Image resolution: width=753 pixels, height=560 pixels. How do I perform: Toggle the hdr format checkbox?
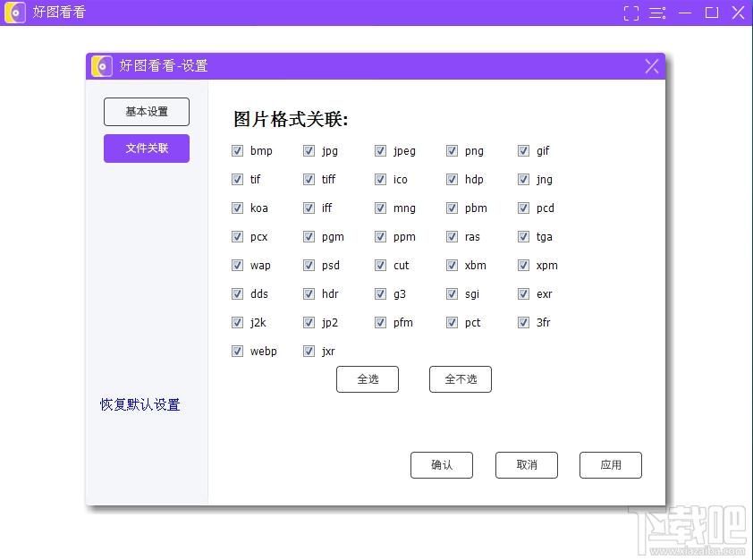tap(309, 294)
